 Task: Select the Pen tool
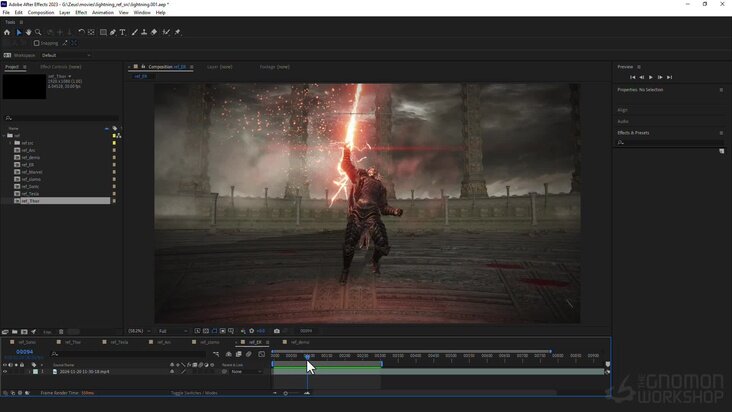113,32
